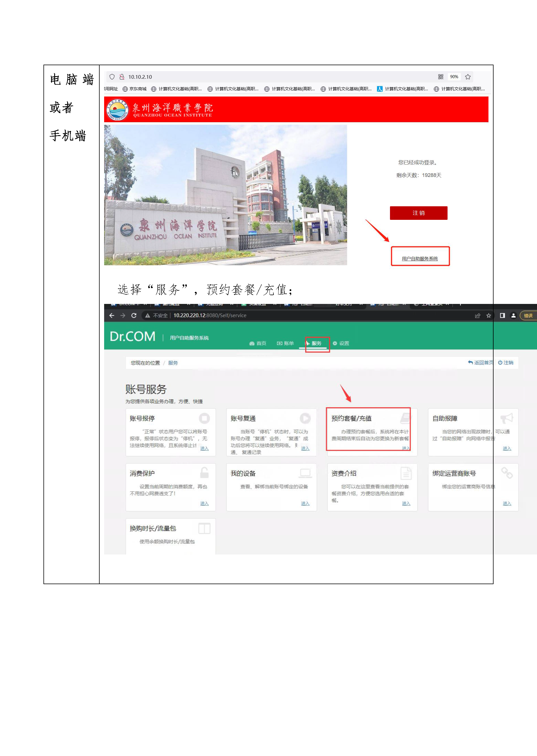Click the back arrow in dark browser

112,315
